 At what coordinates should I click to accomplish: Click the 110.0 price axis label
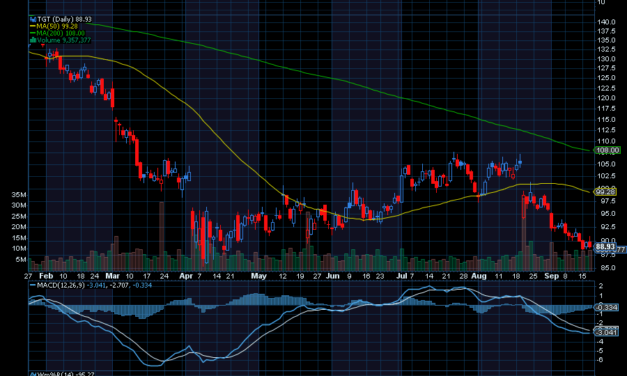pyautogui.click(x=607, y=141)
